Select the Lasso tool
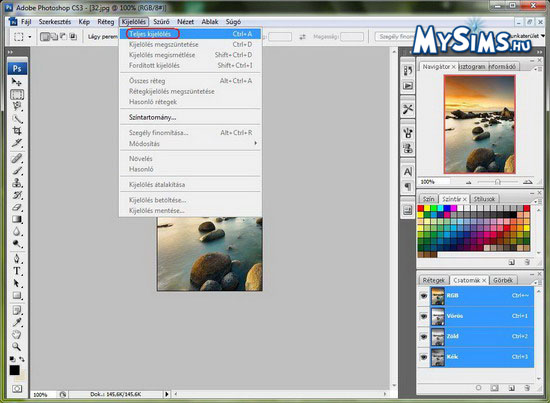Screen dimensions: 550x403 coord(17,107)
